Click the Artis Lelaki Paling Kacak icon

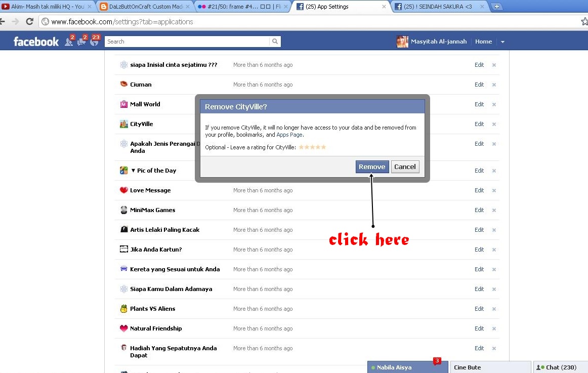tap(124, 229)
